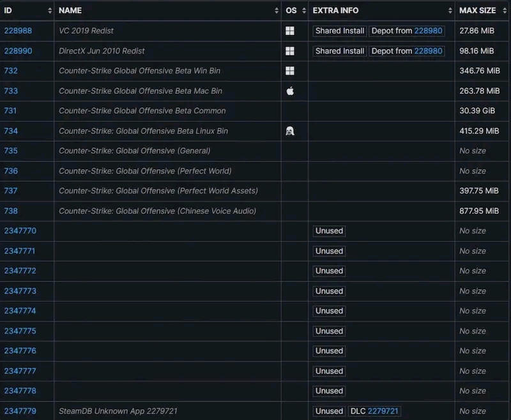Click the 27.86 MiB size value
Viewport: 511px width, 420px height.
click(x=477, y=31)
